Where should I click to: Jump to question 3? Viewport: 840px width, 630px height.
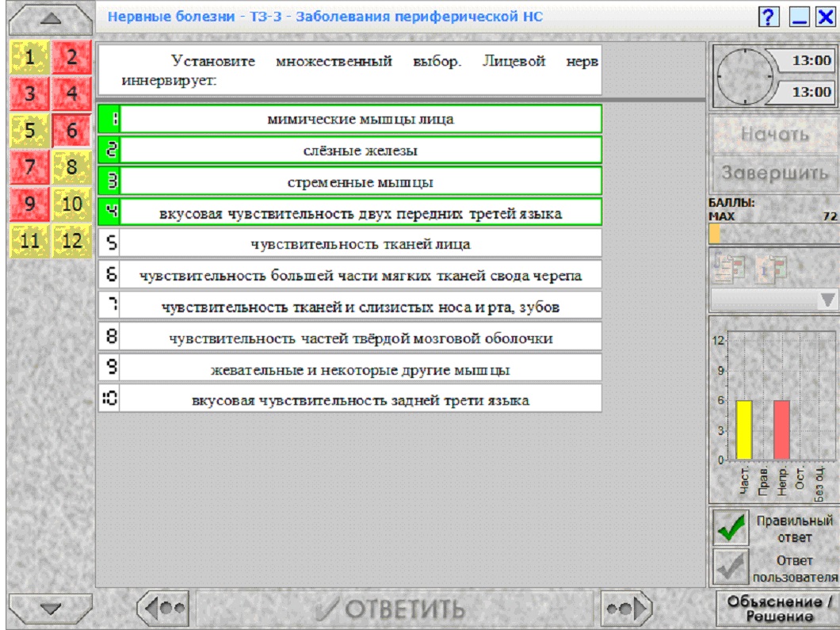30,94
